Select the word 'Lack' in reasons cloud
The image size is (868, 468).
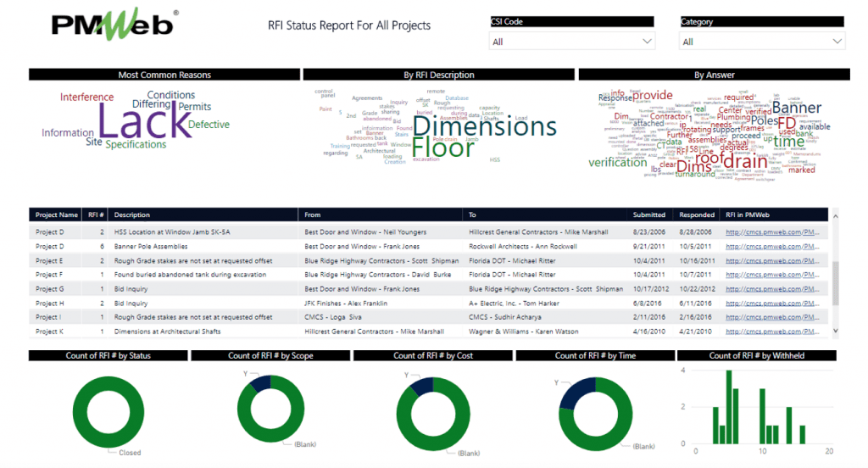[144, 122]
